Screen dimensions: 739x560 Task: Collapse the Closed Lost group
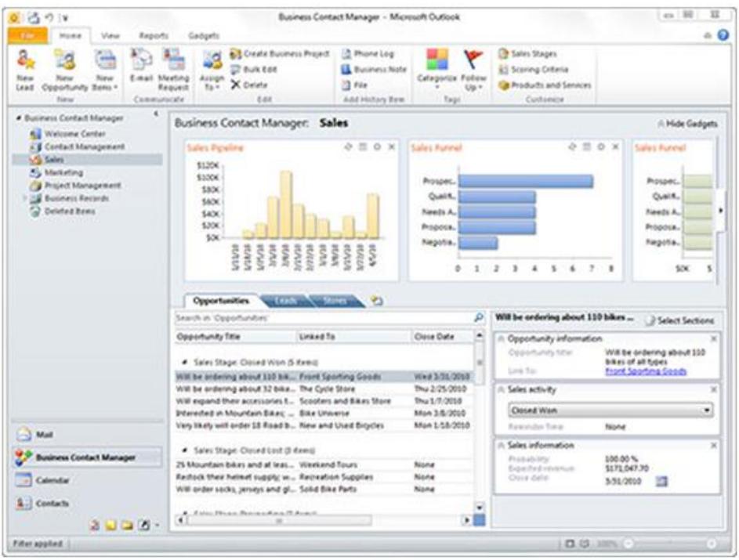click(186, 450)
